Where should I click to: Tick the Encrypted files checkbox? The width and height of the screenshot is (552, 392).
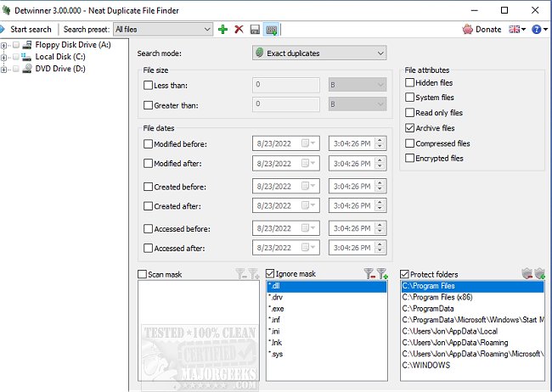pos(409,158)
